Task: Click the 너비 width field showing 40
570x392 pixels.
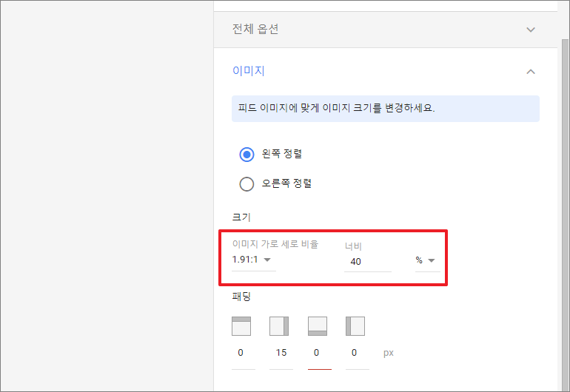Action: coord(367,262)
